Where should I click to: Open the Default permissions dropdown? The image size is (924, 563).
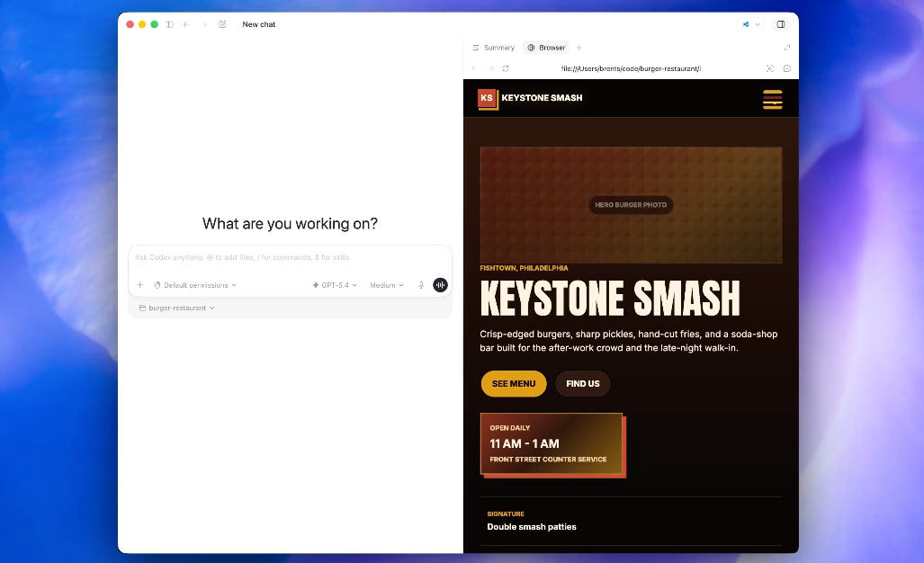coord(195,285)
